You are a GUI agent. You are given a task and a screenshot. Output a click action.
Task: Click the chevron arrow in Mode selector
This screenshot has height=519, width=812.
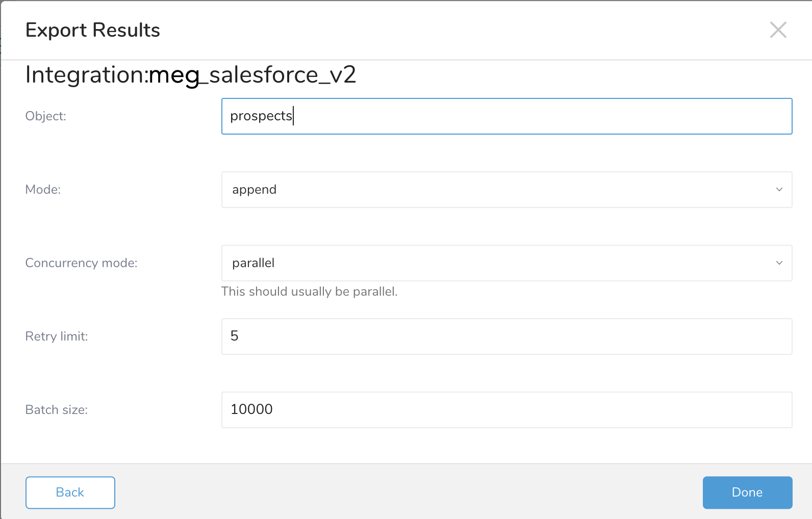click(779, 190)
